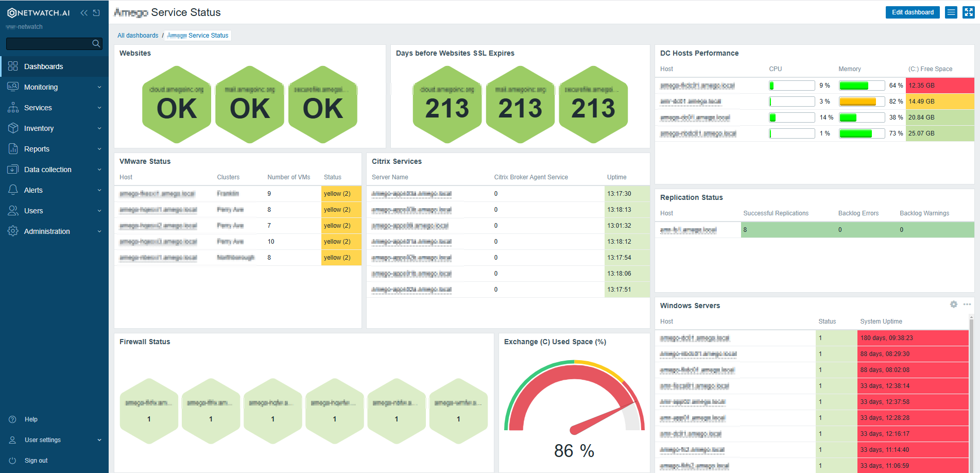Viewport: 980px width, 473px height.
Task: Expand the User settings submenu chevron
Action: coord(99,440)
